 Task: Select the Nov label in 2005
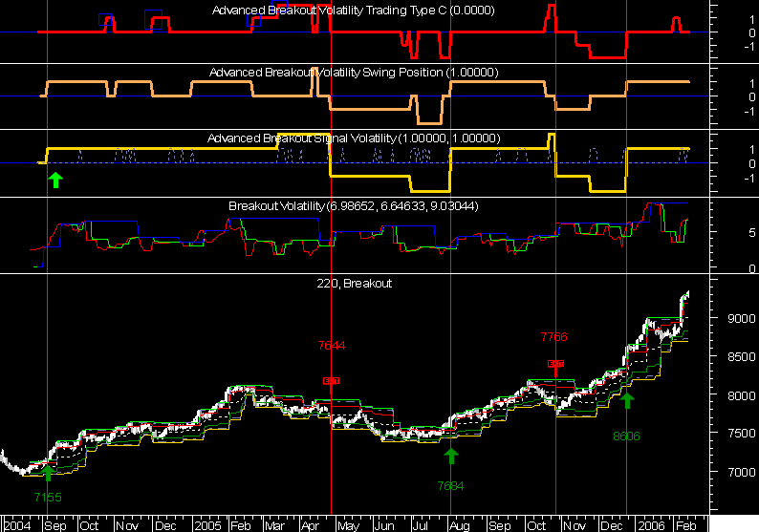pos(575,525)
